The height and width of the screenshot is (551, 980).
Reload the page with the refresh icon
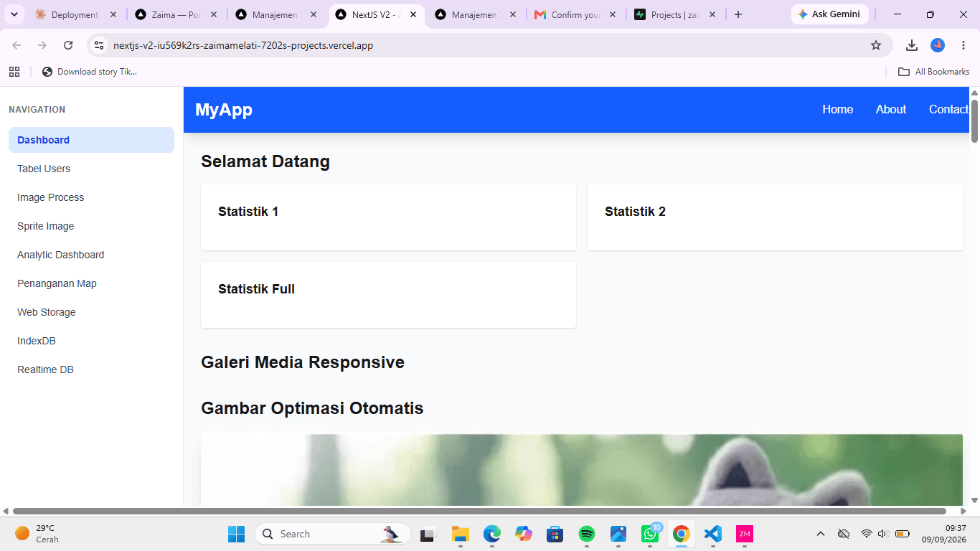tap(68, 45)
